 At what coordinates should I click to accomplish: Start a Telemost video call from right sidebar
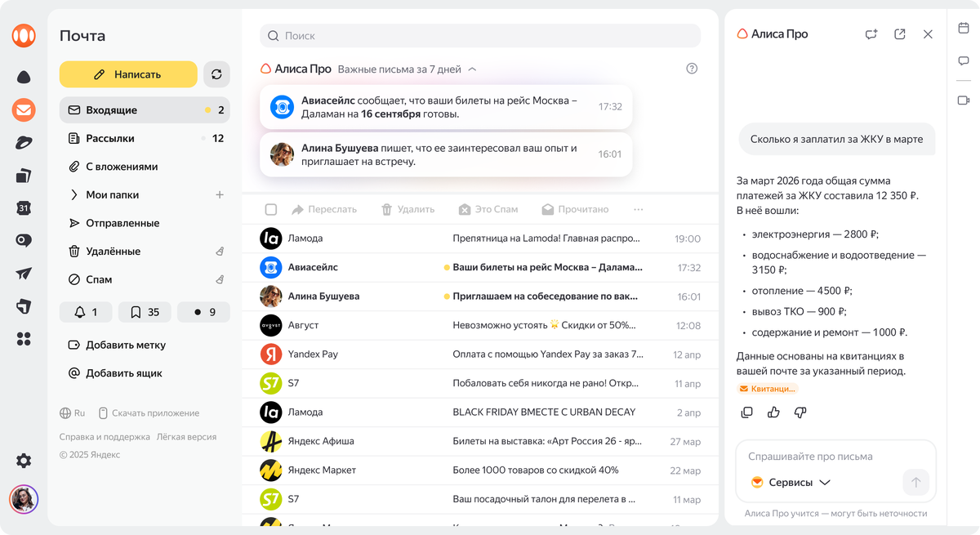964,100
